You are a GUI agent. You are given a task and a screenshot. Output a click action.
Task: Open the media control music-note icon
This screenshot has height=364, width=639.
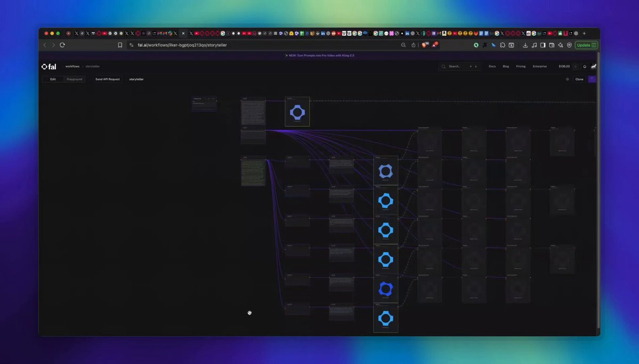(534, 45)
